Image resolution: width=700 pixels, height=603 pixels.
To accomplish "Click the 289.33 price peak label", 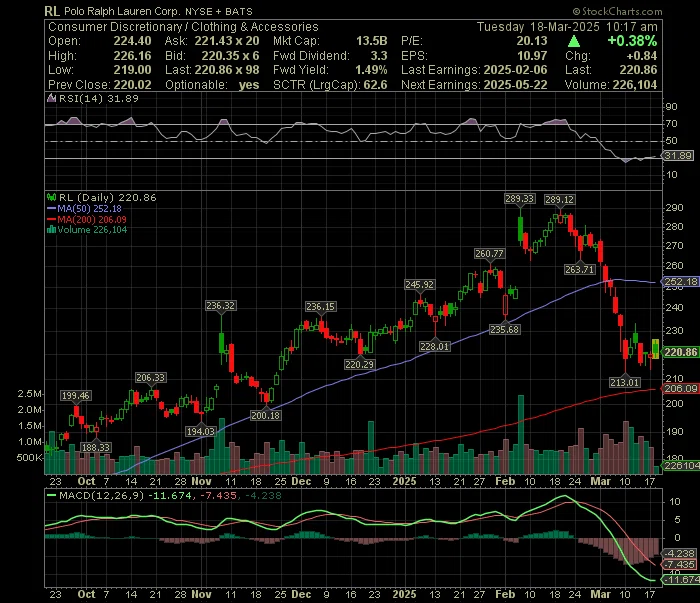I will pos(519,199).
